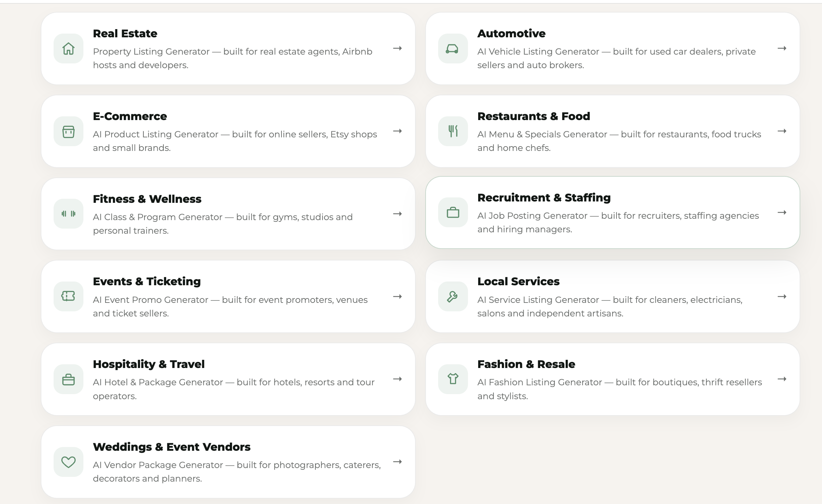Click the briefcase Recruitment & Staffing icon

(x=453, y=212)
